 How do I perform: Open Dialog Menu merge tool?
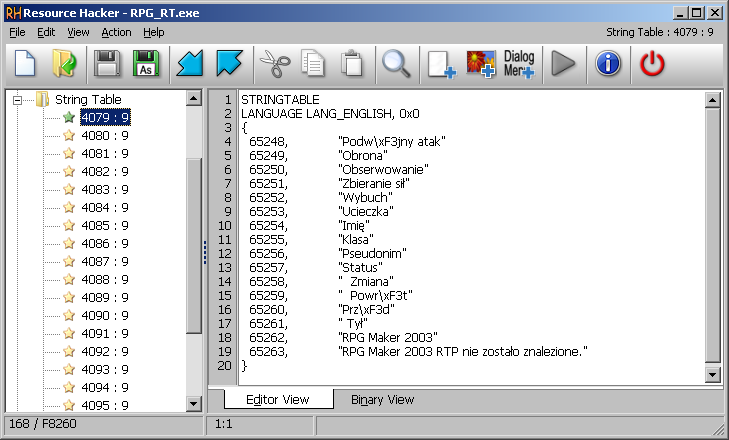point(519,64)
